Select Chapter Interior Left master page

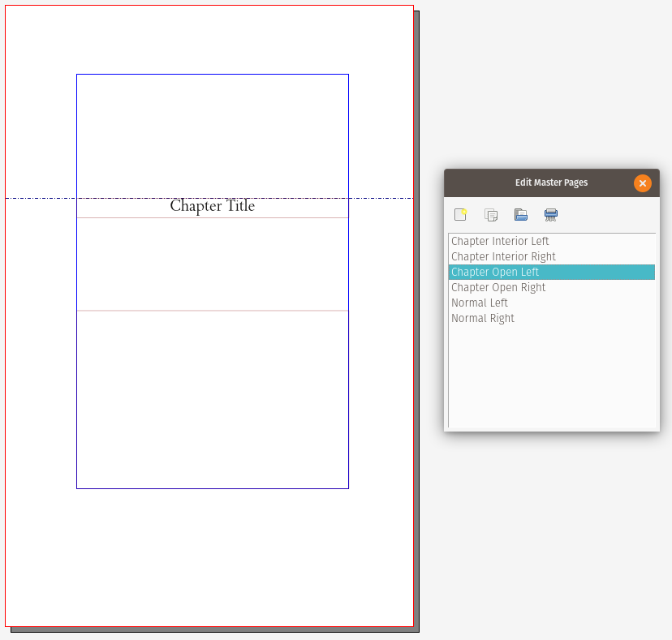click(x=552, y=241)
